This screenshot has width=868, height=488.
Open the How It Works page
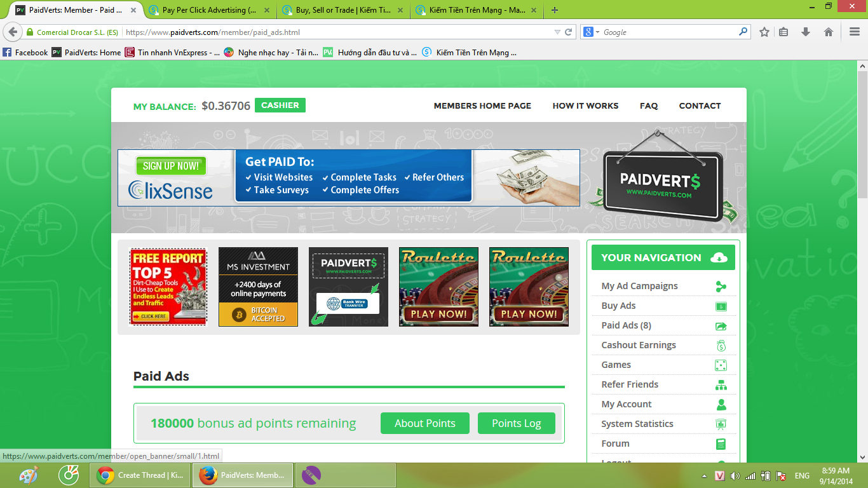(x=585, y=106)
